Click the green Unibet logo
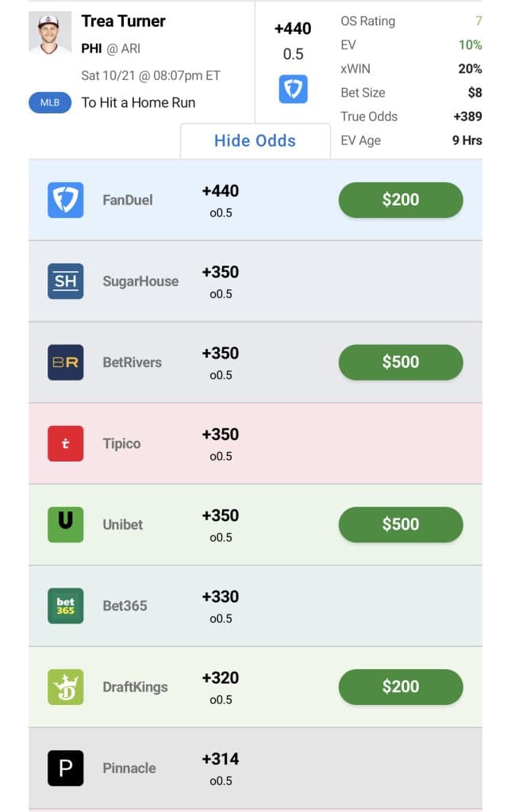The image size is (511, 812). [x=65, y=524]
